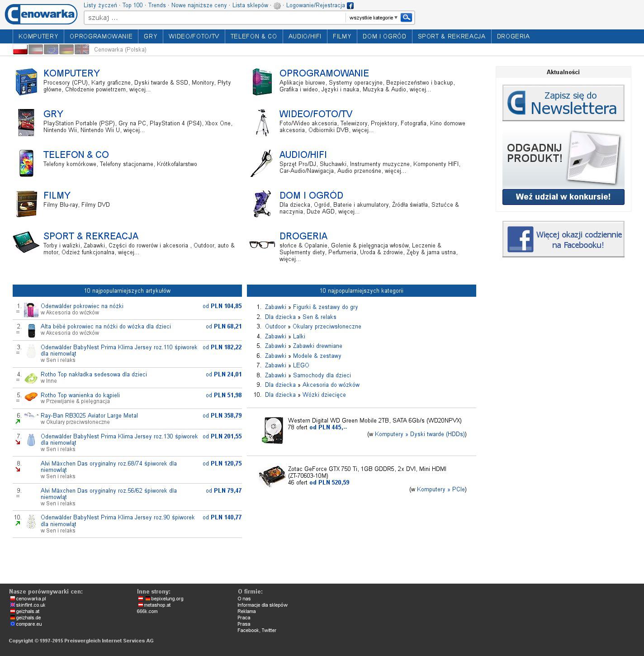
Task: Open 'Nowe najniższe ceny' link
Action: tap(199, 5)
